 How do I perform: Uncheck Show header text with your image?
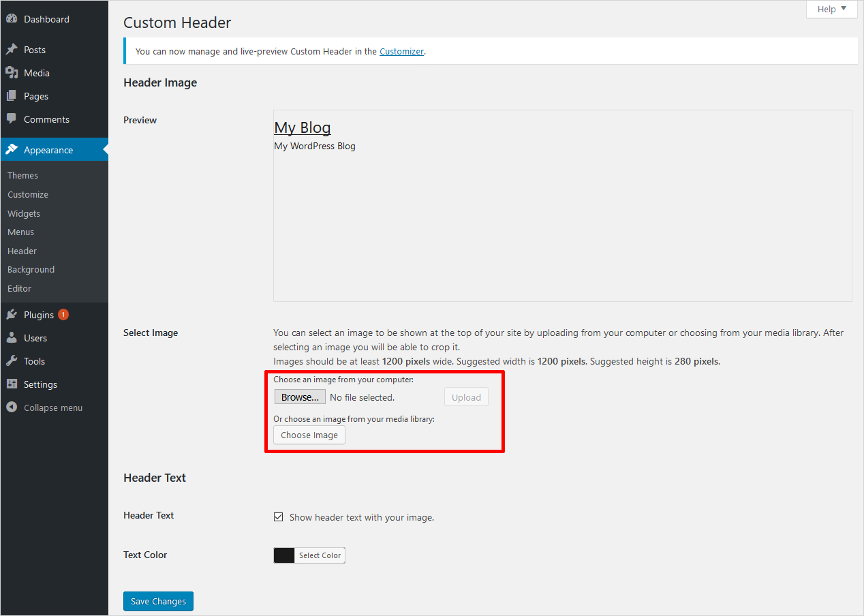[279, 517]
